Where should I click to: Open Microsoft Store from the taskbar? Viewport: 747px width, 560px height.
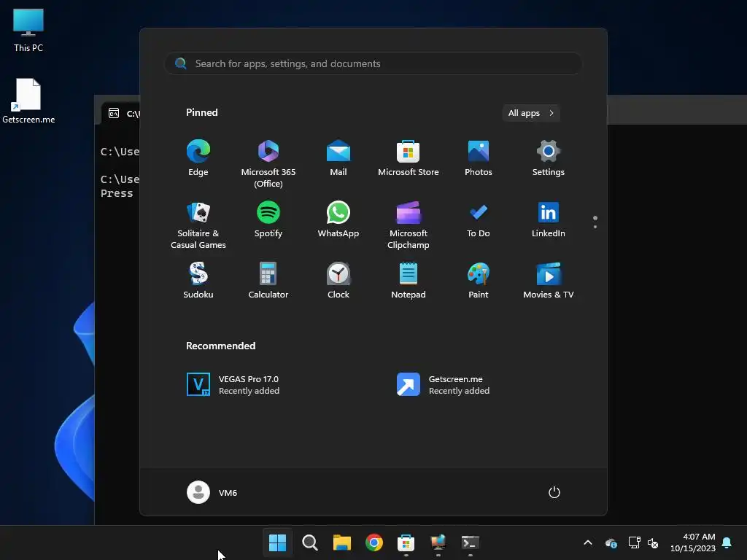click(x=406, y=542)
